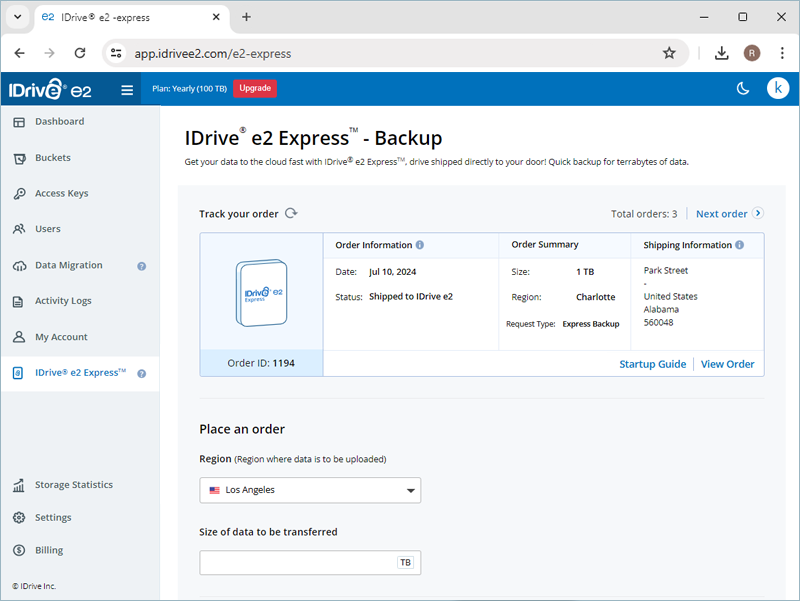Image resolution: width=800 pixels, height=601 pixels.
Task: Click the 'Shipped to IDrive e2' status text
Action: 411,296
